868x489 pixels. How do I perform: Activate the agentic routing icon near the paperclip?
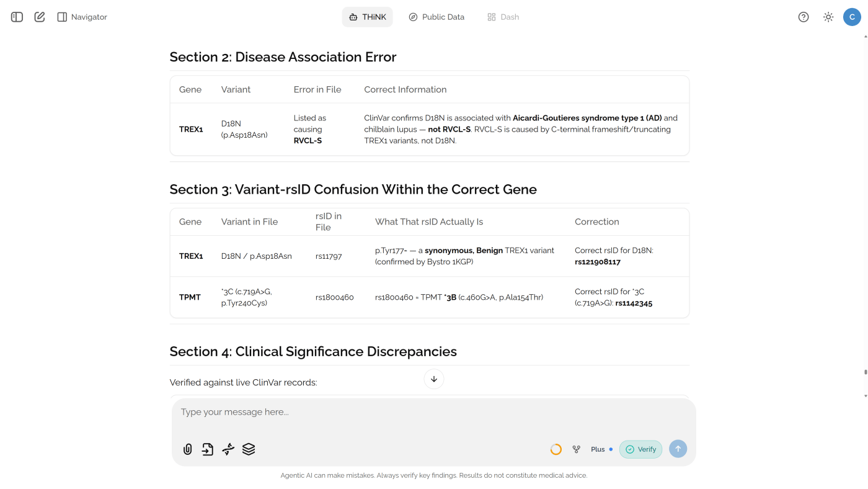[228, 449]
